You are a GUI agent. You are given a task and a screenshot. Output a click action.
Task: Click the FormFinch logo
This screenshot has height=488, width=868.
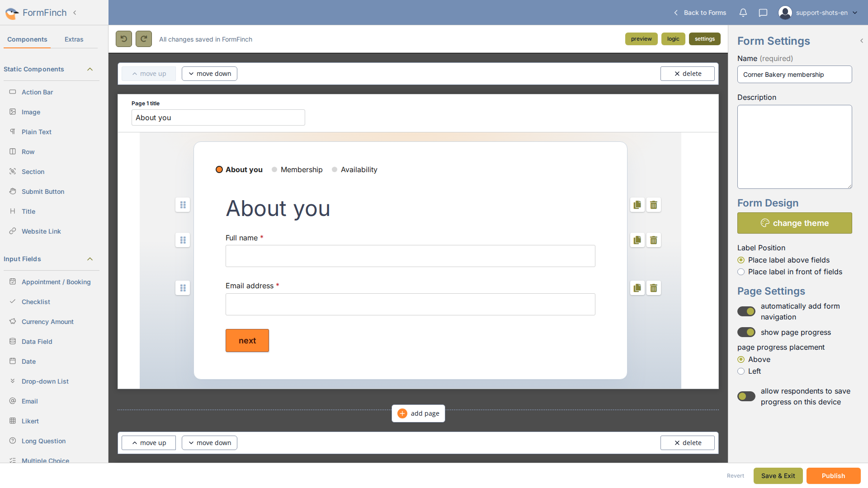click(x=36, y=13)
